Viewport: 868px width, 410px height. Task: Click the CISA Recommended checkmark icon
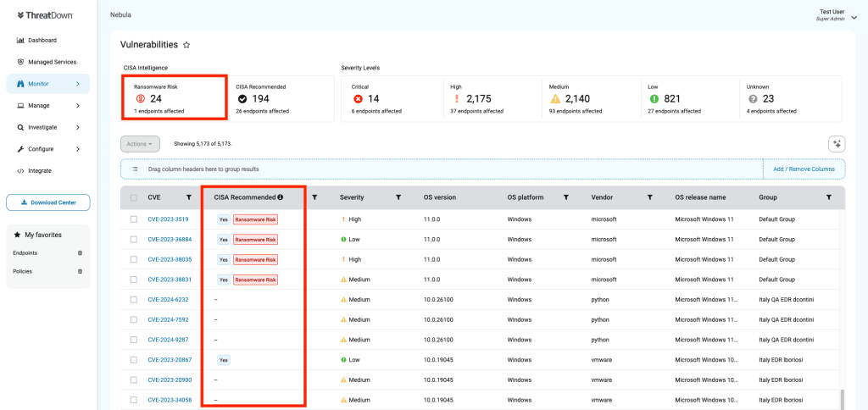point(242,99)
